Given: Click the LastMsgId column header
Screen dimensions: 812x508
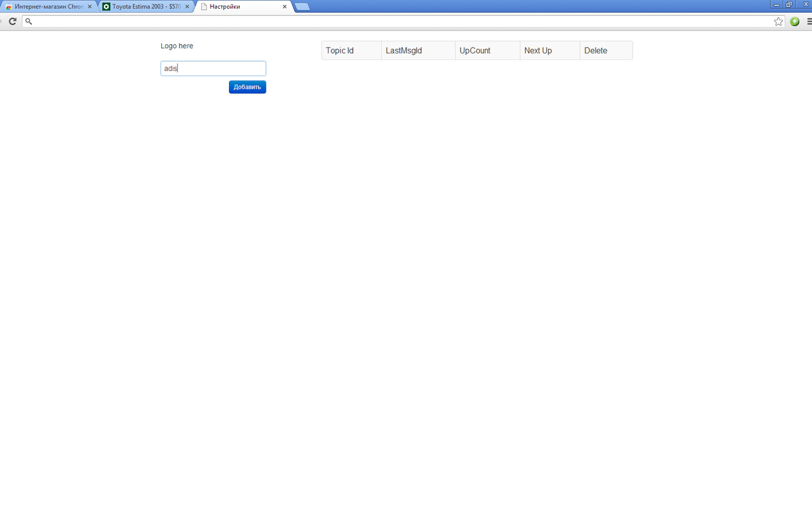Looking at the screenshot, I should [404, 50].
